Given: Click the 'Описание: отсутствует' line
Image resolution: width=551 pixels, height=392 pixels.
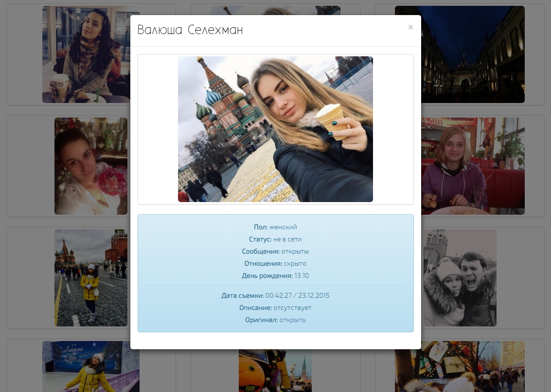Looking at the screenshot, I should click(x=275, y=308).
